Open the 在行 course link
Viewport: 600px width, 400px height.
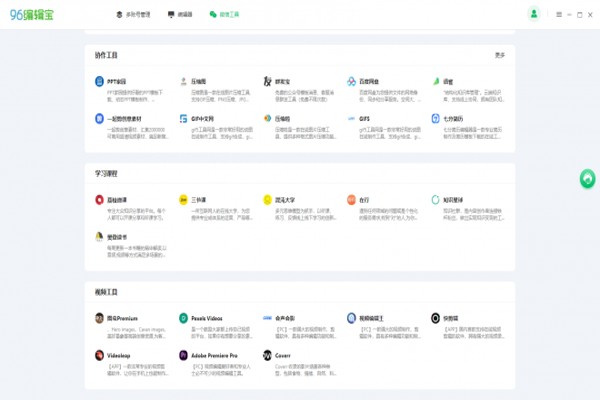[x=364, y=200]
